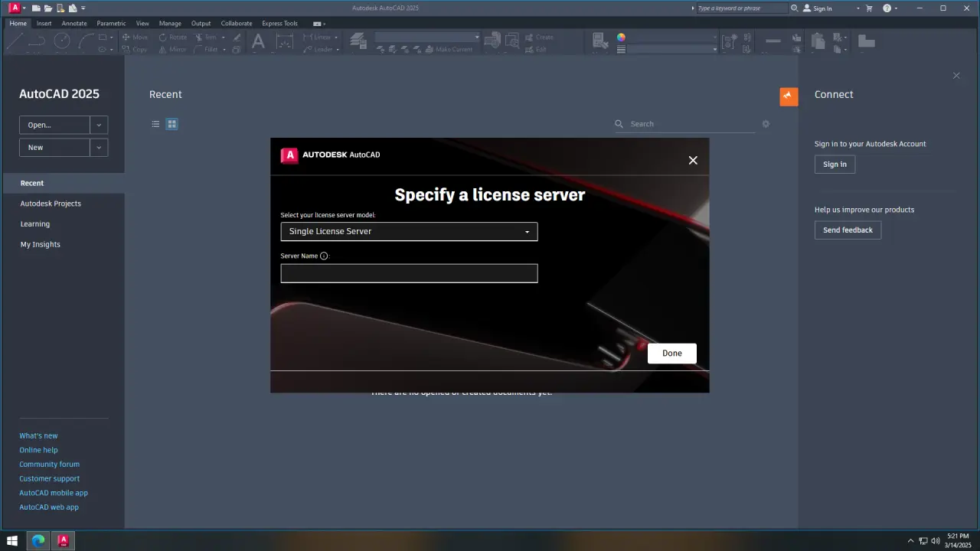Expand the Linear dimension dropdown arrow
Image resolution: width=980 pixels, height=551 pixels.
pyautogui.click(x=337, y=37)
